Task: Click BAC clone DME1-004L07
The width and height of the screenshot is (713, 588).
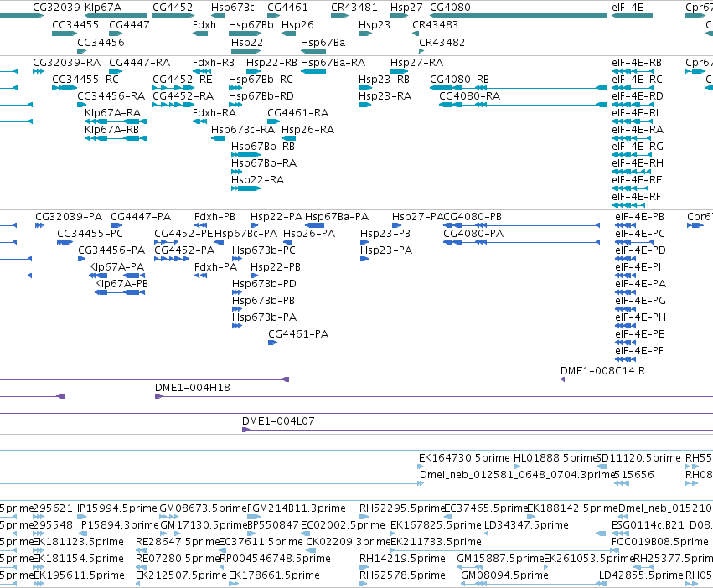Action: [x=278, y=421]
